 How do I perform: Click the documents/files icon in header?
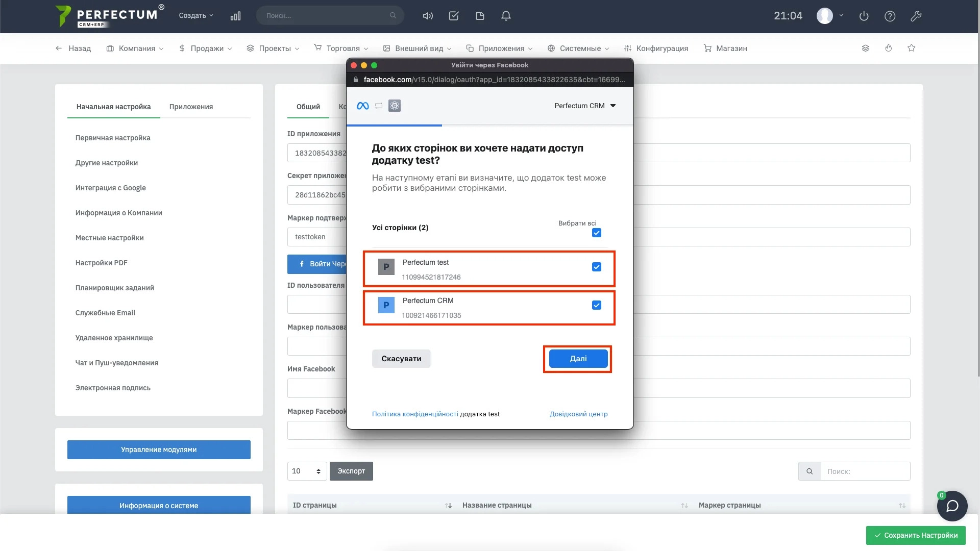coord(481,15)
